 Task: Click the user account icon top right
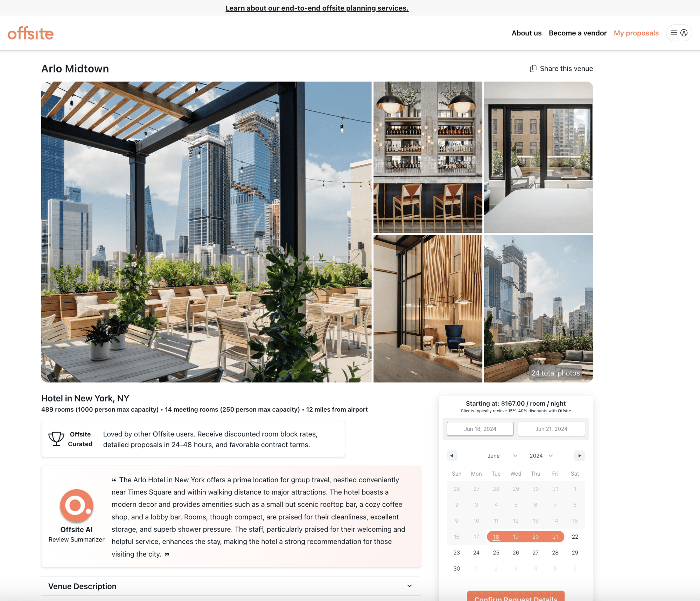click(684, 33)
